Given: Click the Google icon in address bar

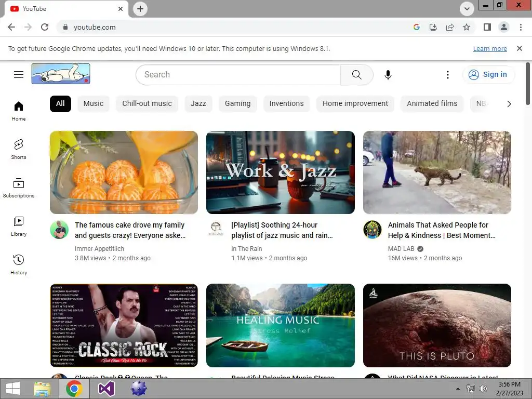Looking at the screenshot, I should (x=417, y=27).
